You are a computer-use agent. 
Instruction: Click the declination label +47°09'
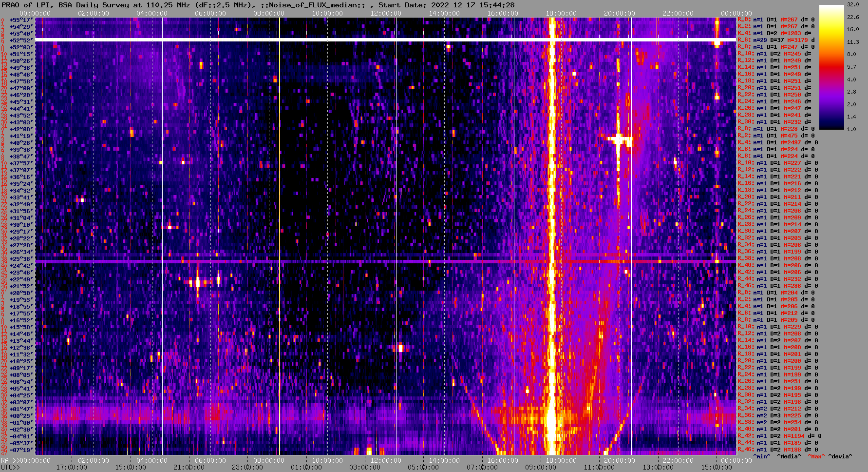tap(21, 88)
